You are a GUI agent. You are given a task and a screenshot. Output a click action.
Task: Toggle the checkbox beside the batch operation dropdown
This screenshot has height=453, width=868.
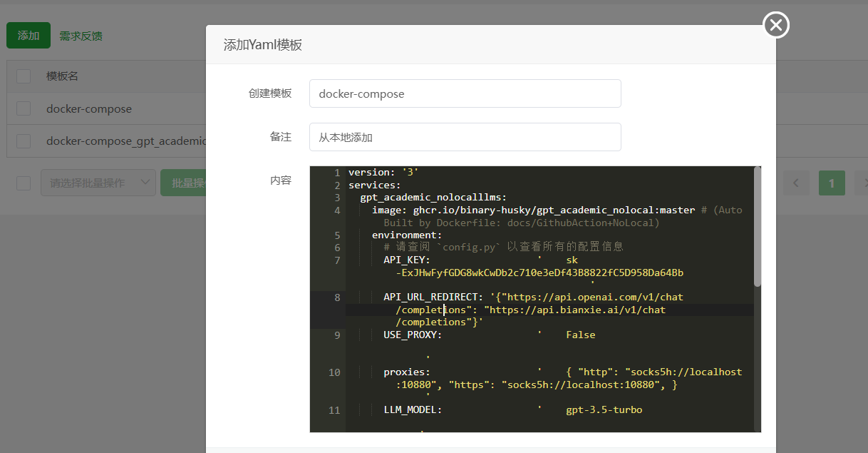pyautogui.click(x=24, y=183)
